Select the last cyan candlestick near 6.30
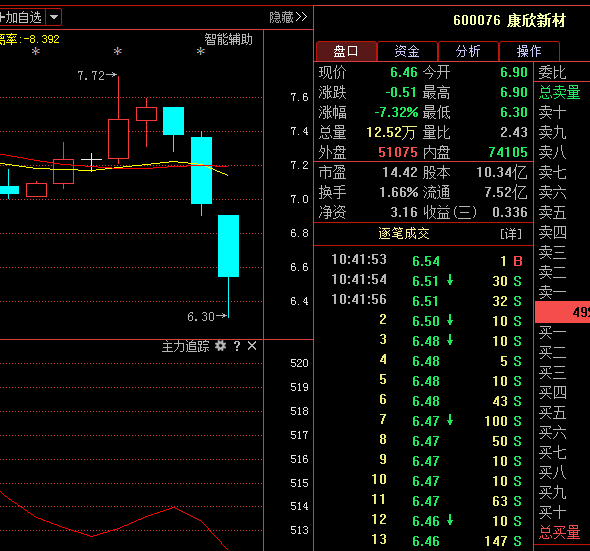 tap(228, 246)
